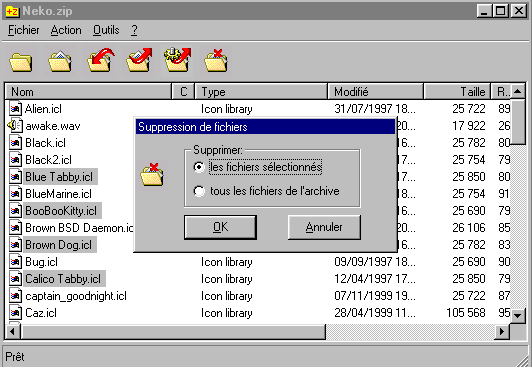Image resolution: width=532 pixels, height=367 pixels.
Task: Sort the list by the Taille column header
Action: coord(457,92)
